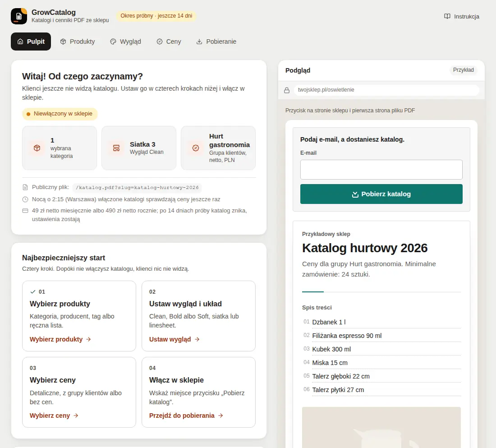Switch to the Pobieranie tab

pos(216,42)
